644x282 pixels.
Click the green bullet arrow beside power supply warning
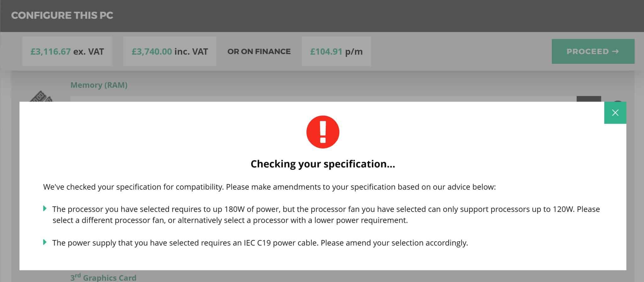(x=45, y=242)
